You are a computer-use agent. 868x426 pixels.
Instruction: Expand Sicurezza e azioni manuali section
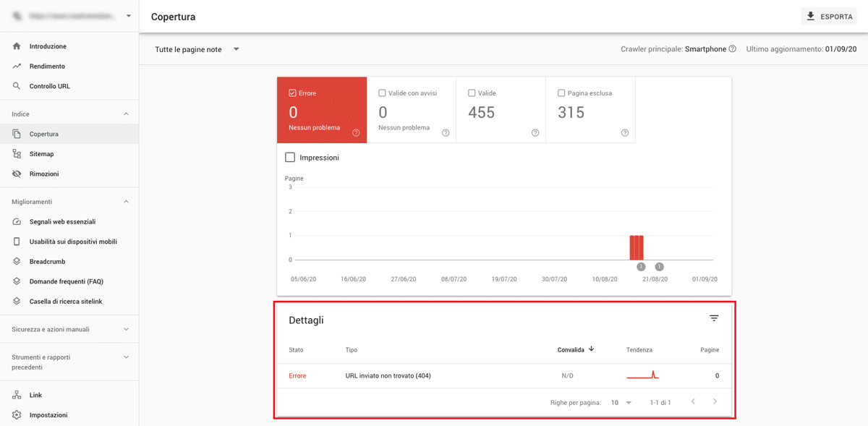[126, 329]
